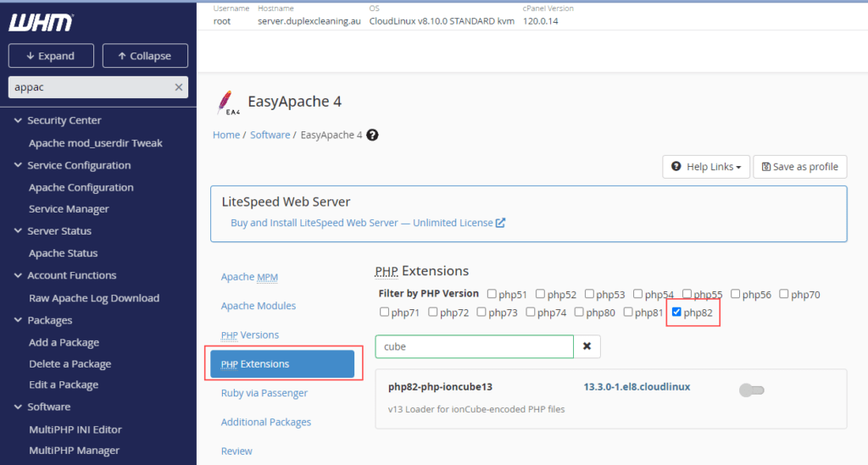This screenshot has width=868, height=465.
Task: Open the Help Links dropdown
Action: click(x=706, y=166)
